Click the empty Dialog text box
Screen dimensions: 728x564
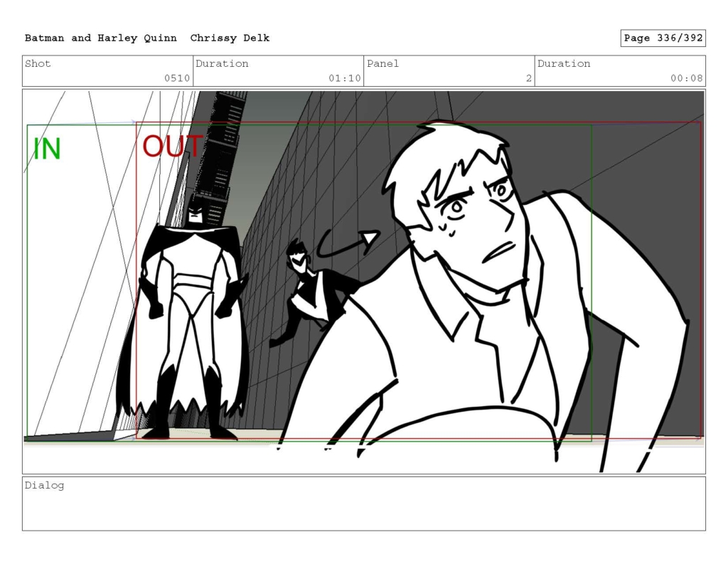pyautogui.click(x=364, y=504)
